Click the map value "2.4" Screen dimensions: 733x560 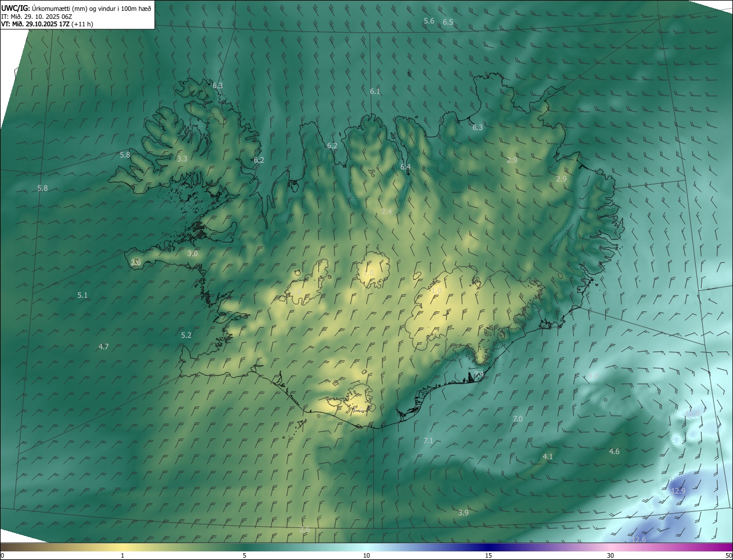pos(387,211)
